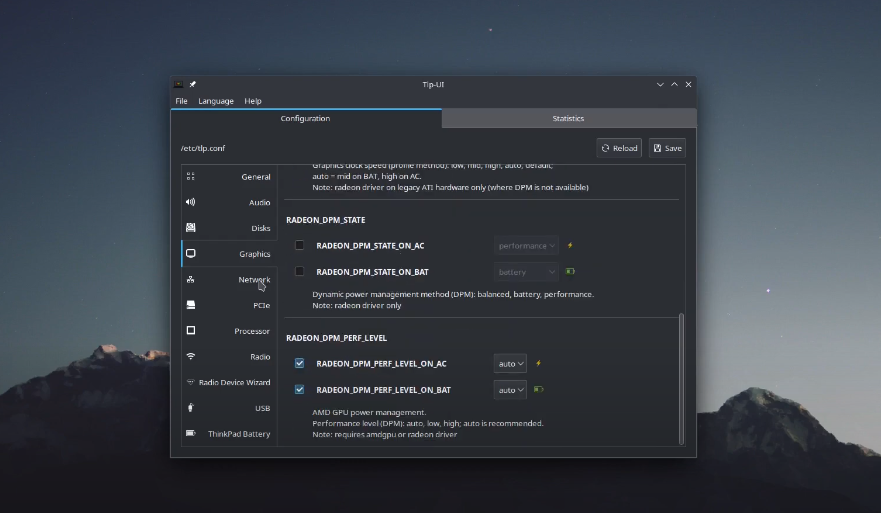Viewport: 881px width, 513px height.
Task: Select the Processor chip icon
Action: coord(190,331)
